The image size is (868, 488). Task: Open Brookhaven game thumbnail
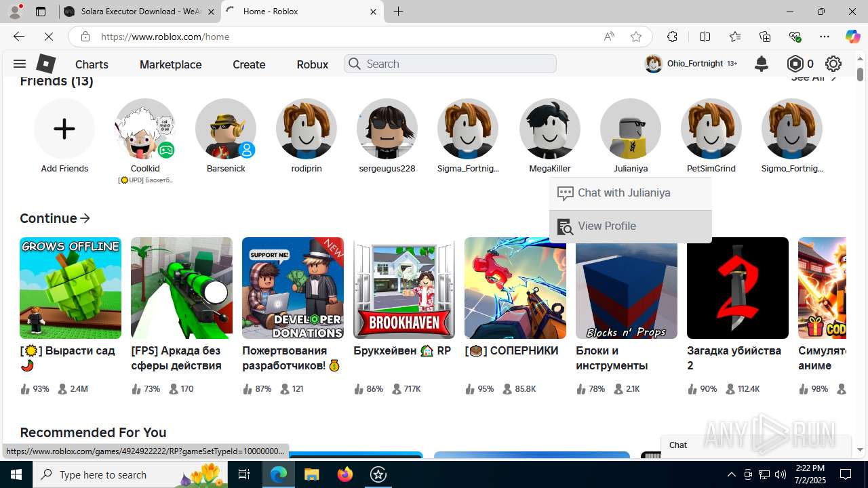point(404,288)
